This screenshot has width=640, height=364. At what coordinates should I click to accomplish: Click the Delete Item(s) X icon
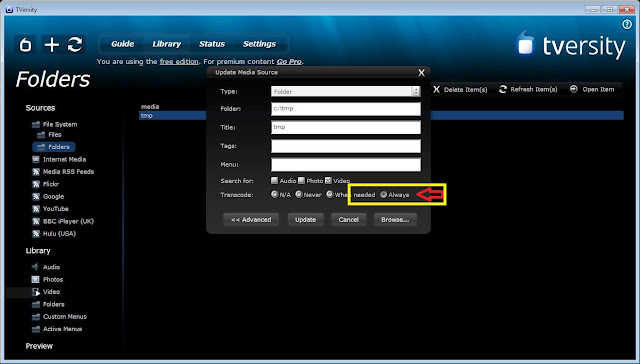pos(436,89)
